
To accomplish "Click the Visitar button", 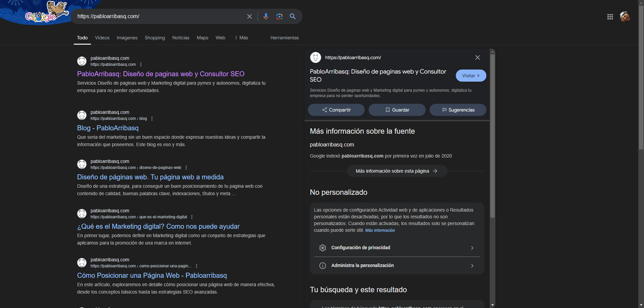I will coord(471,76).
